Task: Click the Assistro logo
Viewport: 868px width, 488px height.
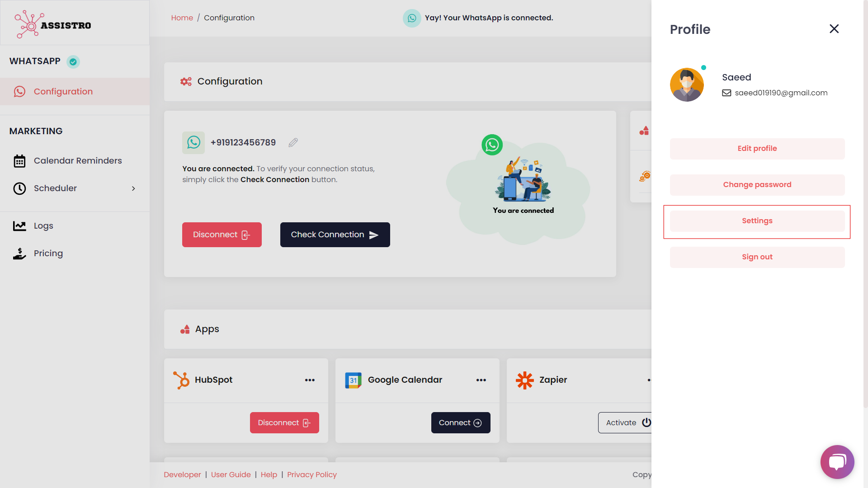Action: click(53, 24)
